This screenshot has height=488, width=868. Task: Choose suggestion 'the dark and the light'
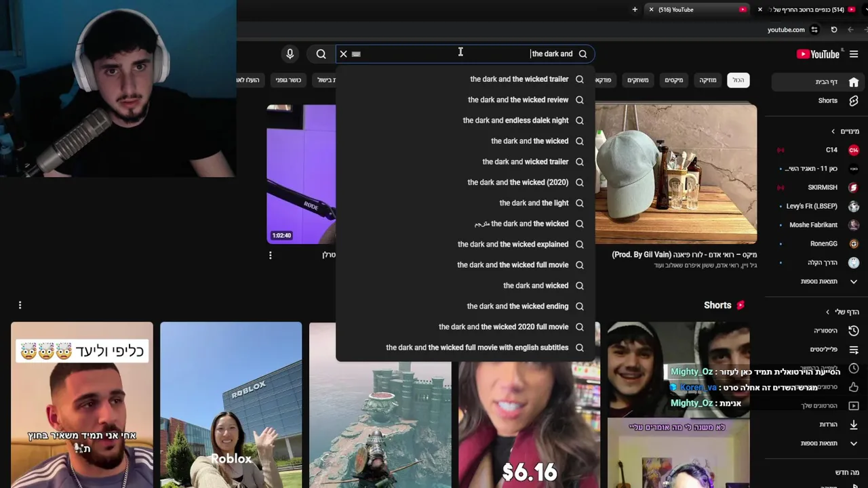pyautogui.click(x=465, y=203)
